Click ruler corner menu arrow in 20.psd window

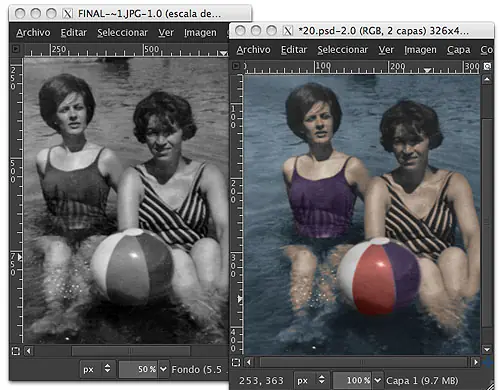point(236,66)
